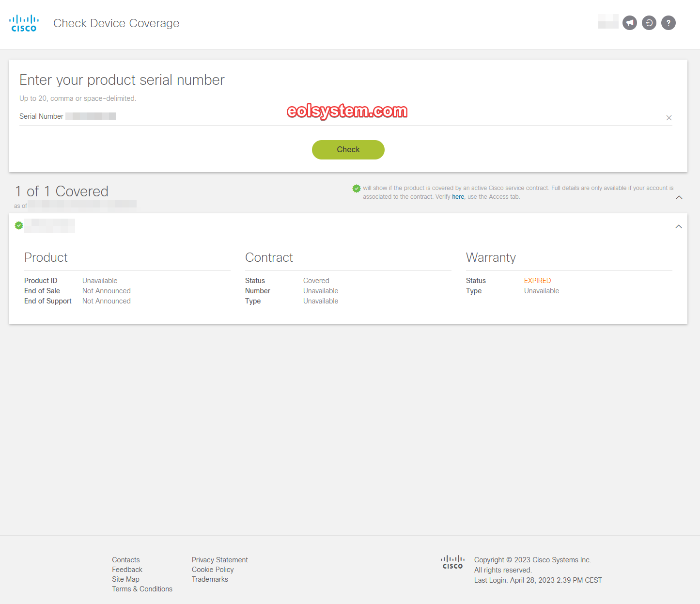The image size is (700, 604).
Task: Click the green Check button
Action: point(348,150)
